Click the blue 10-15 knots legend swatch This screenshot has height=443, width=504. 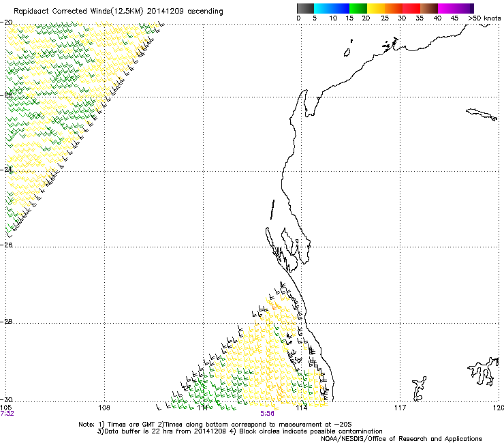[x=341, y=8]
